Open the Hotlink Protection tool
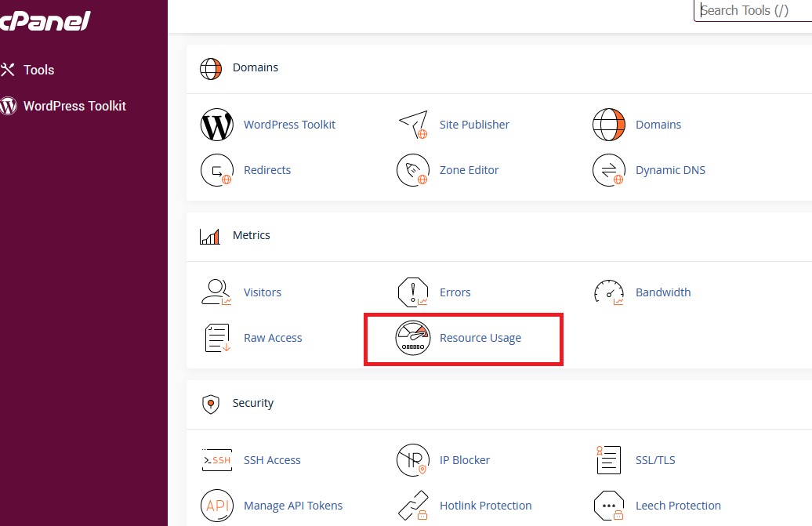 click(x=413, y=506)
